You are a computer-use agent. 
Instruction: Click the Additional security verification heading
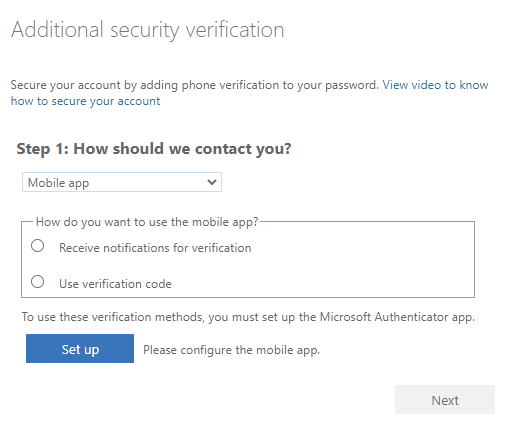tap(148, 30)
